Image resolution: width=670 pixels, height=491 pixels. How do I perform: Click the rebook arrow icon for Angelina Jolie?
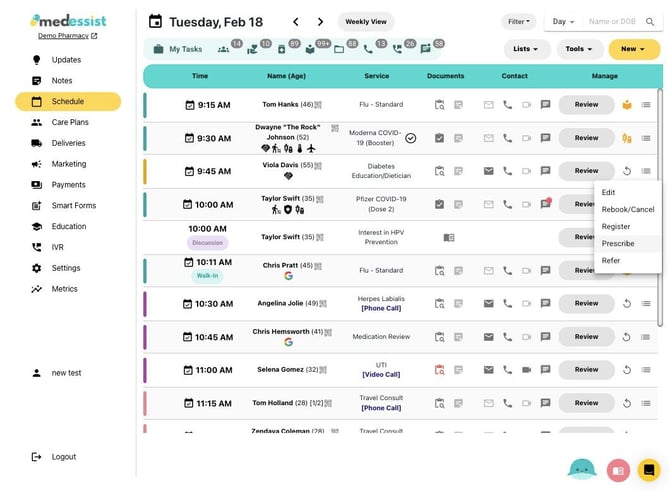click(x=626, y=304)
